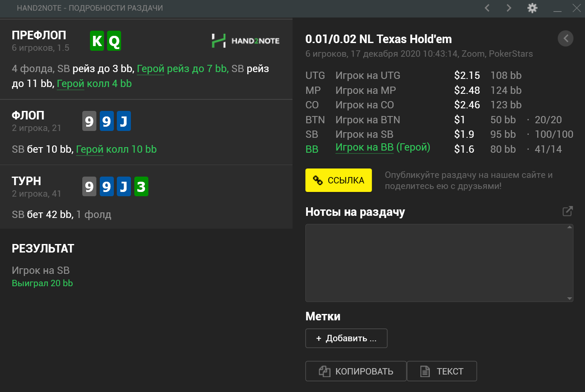
Task: Collapse the details panel with round chevron
Action: pos(565,38)
